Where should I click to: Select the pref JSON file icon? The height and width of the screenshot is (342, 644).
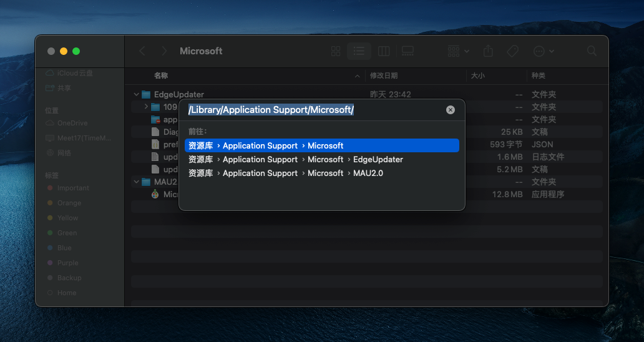point(155,144)
